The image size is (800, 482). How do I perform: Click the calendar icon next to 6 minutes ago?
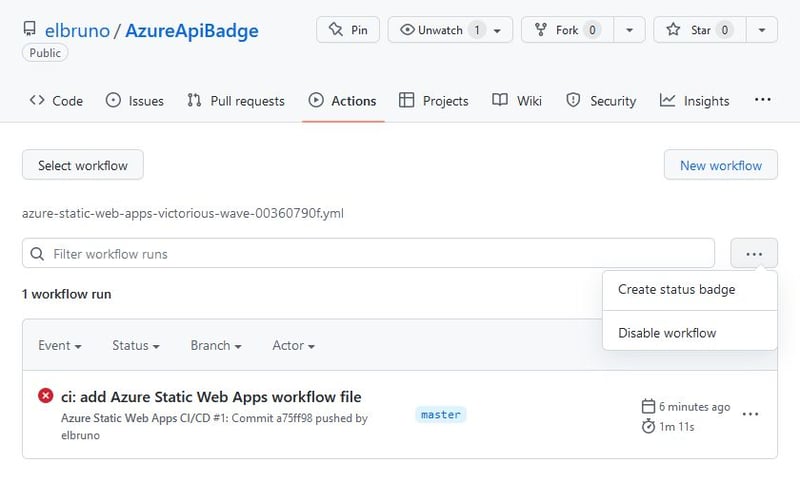pyautogui.click(x=648, y=406)
